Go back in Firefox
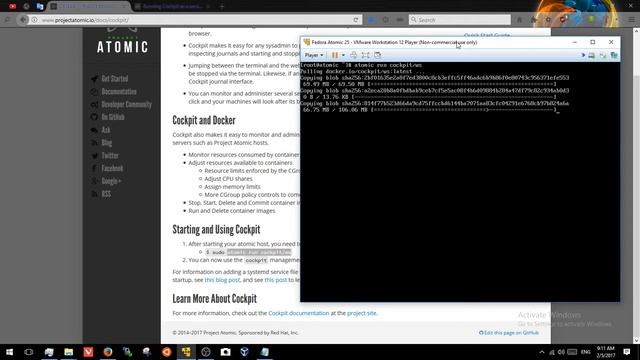 click(23, 20)
